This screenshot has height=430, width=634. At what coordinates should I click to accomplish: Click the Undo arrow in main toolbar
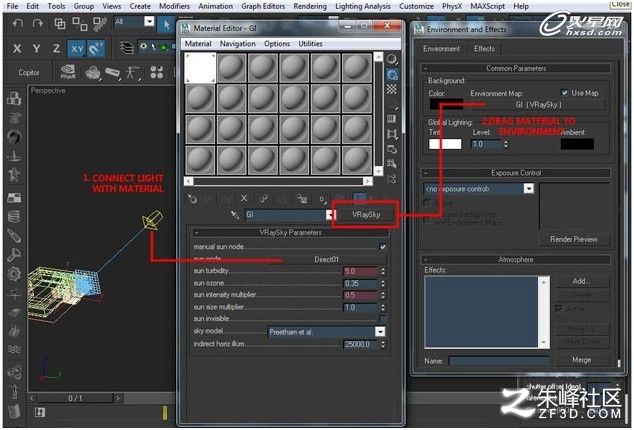[18, 24]
